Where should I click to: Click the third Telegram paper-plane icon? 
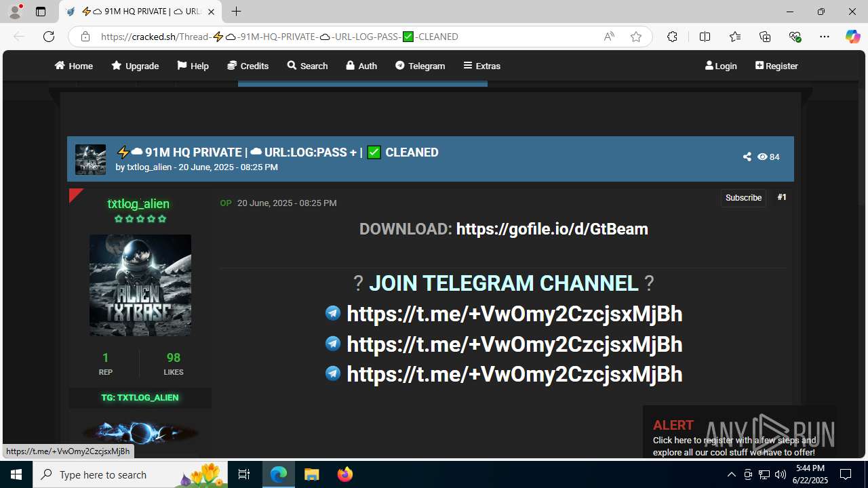[333, 373]
